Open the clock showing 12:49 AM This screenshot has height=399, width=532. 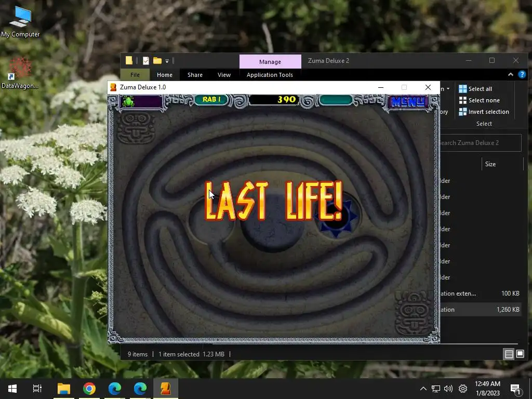(x=487, y=389)
